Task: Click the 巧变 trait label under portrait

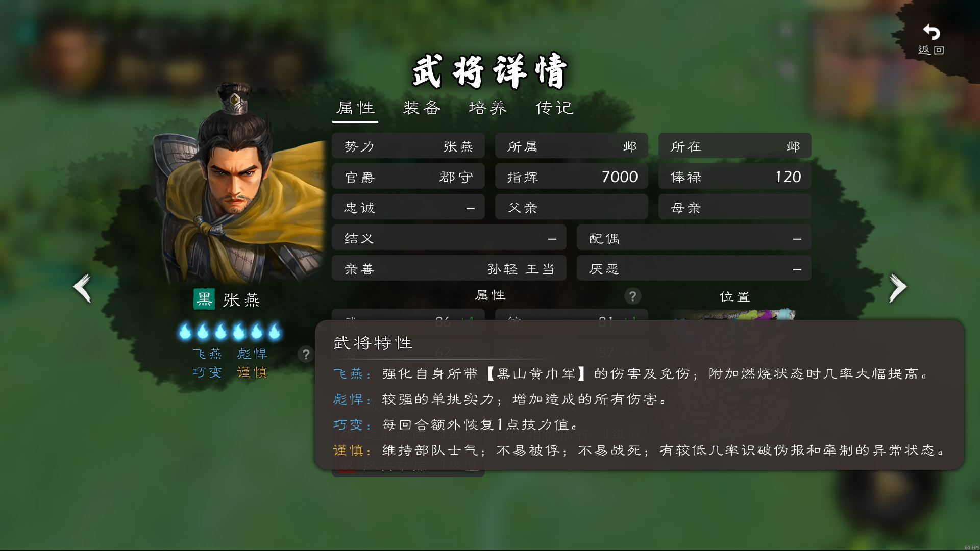Action: (207, 372)
